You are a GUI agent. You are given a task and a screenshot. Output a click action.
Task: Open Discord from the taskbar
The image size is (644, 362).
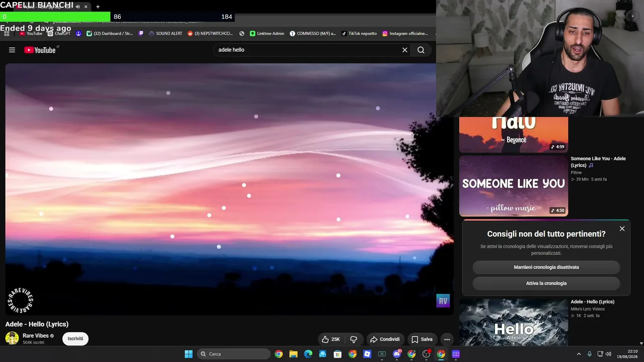pos(397,354)
